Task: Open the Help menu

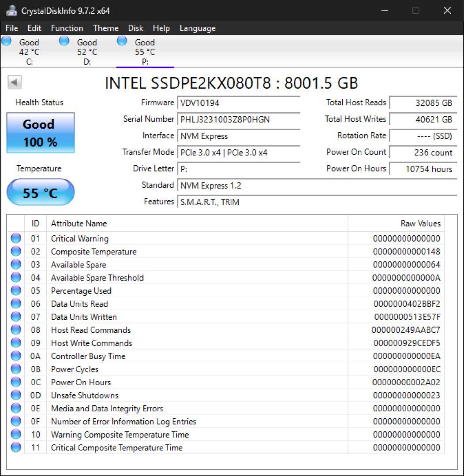Action: click(x=161, y=28)
